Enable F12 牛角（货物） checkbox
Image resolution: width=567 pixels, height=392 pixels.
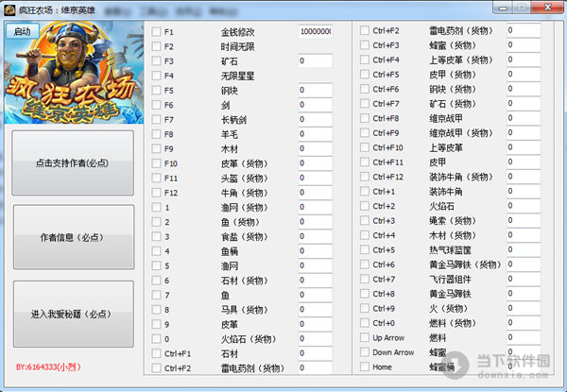coord(156,193)
